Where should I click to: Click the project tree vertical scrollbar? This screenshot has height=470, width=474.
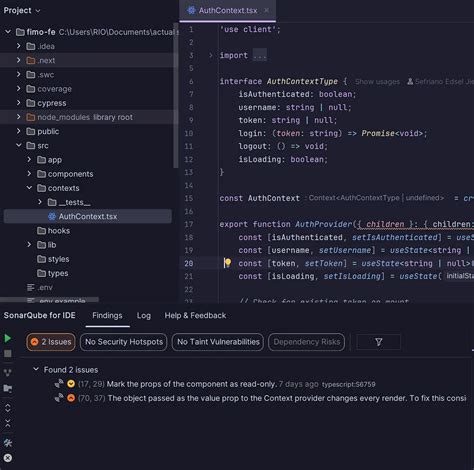click(176, 96)
